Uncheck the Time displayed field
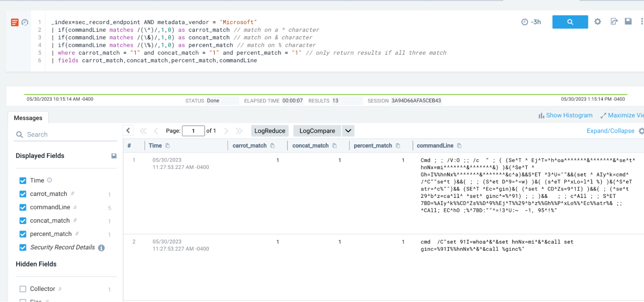Image resolution: width=644 pixels, height=302 pixels. [23, 180]
